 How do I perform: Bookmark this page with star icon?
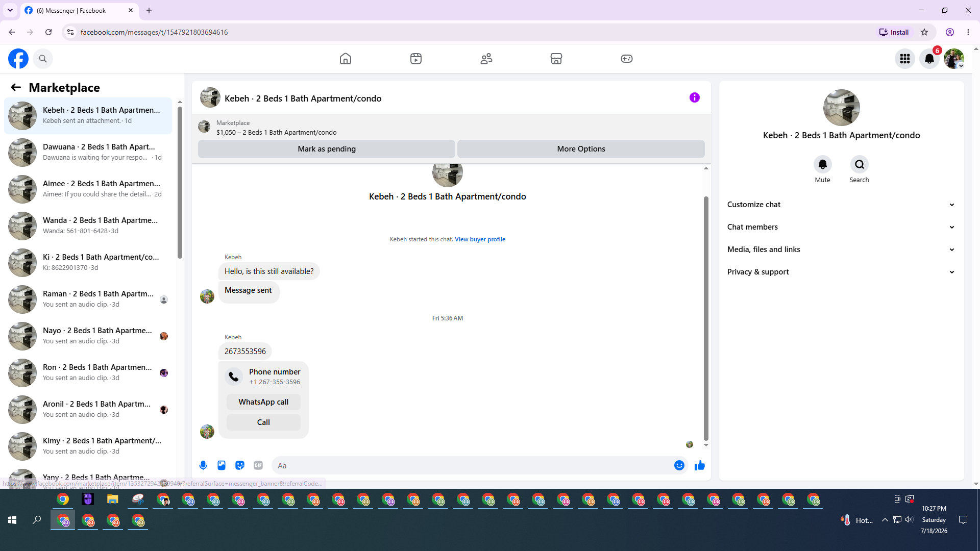(x=924, y=32)
